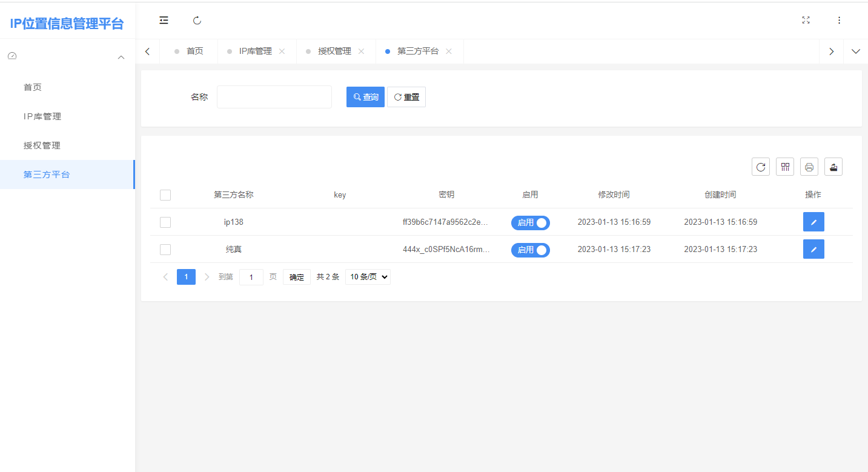
Task: Enter fullscreen mode from the top bar
Action: tap(806, 20)
